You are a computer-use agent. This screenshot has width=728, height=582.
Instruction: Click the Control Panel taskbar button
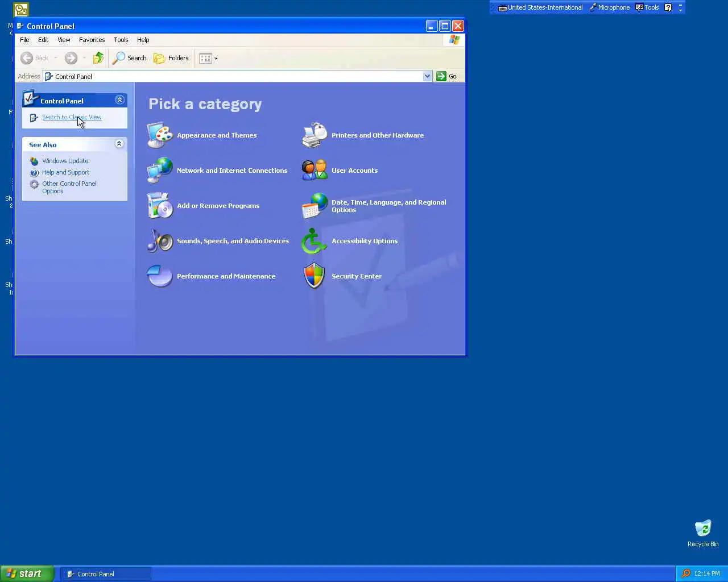[106, 574]
